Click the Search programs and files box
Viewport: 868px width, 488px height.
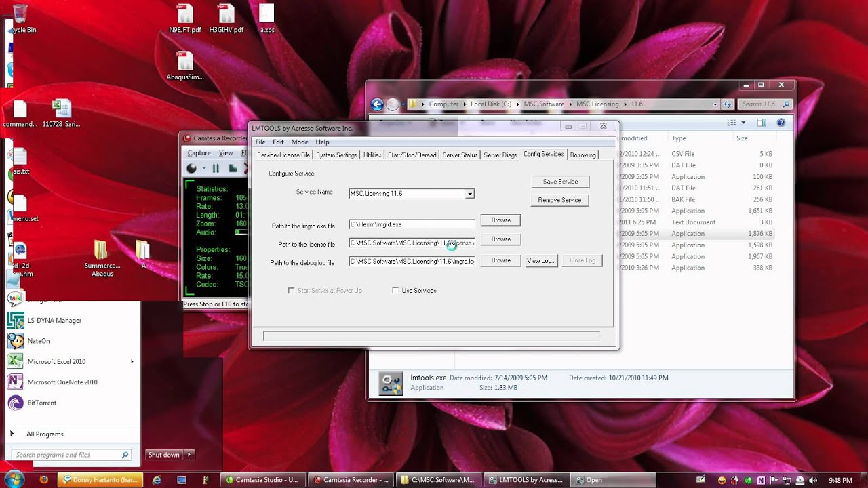(x=71, y=455)
